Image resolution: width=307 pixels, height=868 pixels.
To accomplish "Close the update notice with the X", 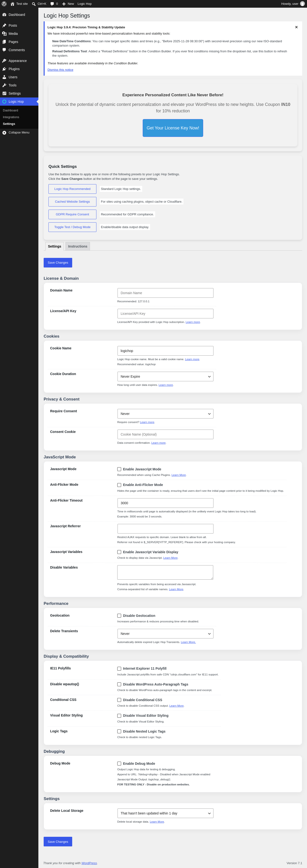I will 296,27.
